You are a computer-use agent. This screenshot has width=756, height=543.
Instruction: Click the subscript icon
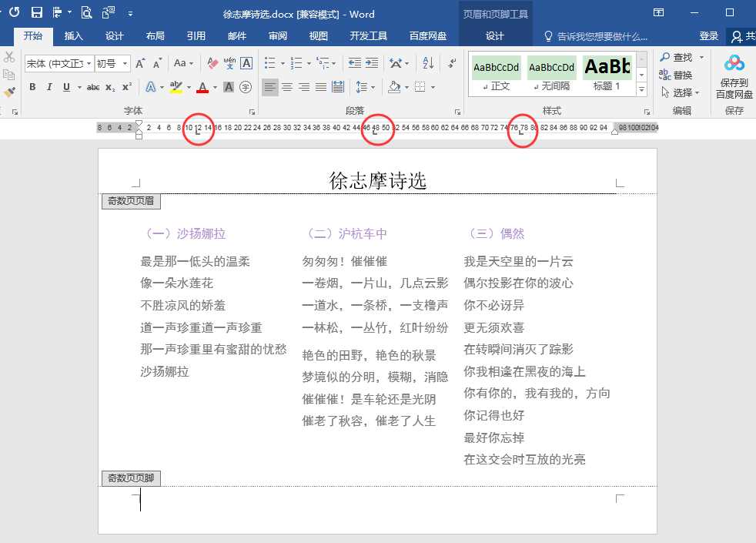(110, 87)
